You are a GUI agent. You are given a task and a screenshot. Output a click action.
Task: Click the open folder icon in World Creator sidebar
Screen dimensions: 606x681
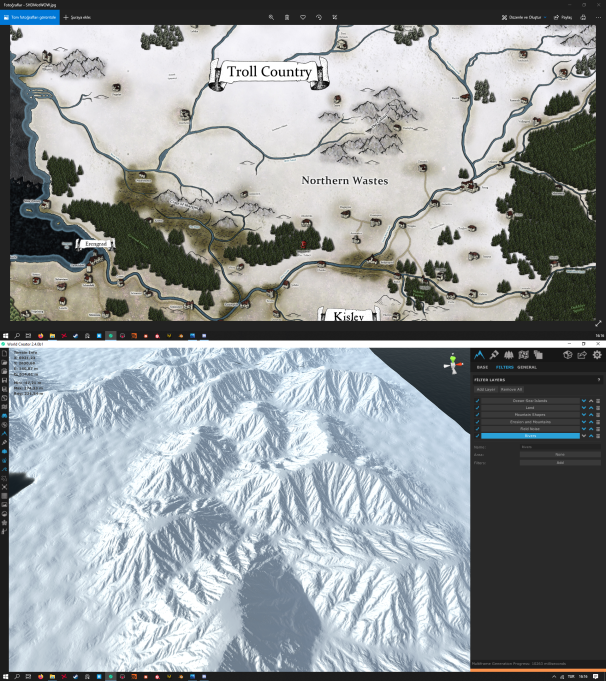click(4, 362)
